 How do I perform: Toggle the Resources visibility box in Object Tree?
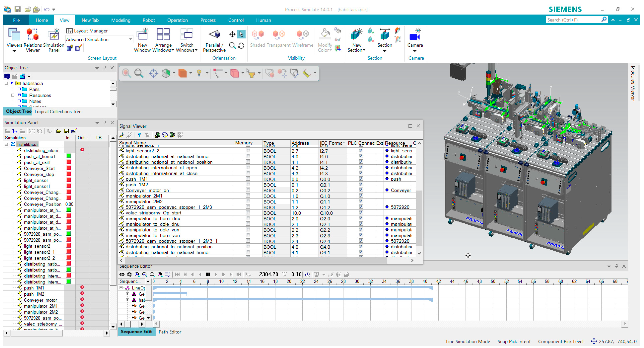[x=19, y=95]
